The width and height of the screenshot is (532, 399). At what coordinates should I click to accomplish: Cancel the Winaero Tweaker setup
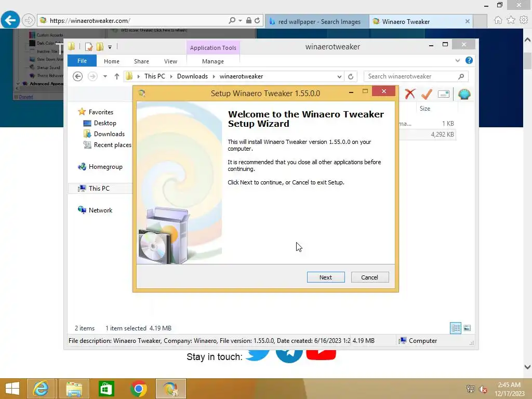370,277
